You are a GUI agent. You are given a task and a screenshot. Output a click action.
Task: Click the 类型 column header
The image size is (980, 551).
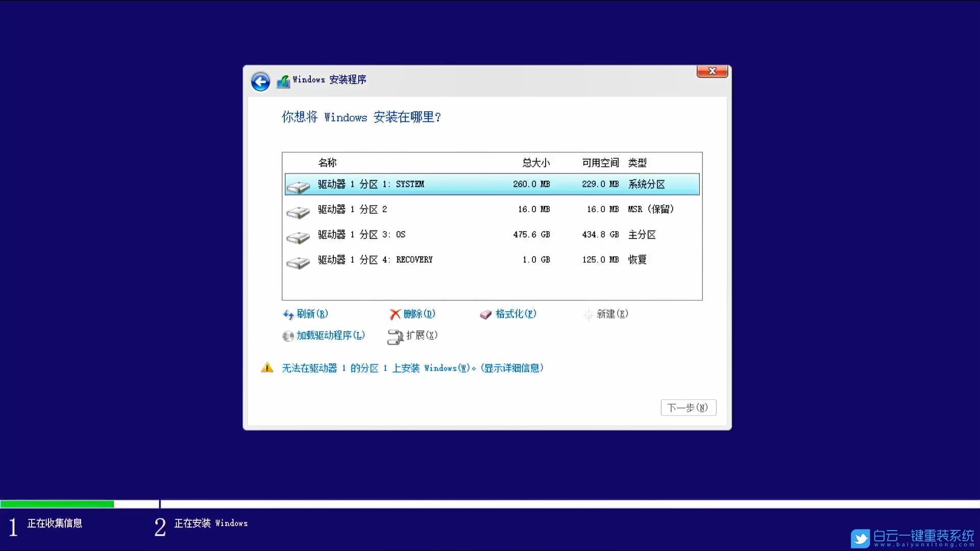[638, 163]
